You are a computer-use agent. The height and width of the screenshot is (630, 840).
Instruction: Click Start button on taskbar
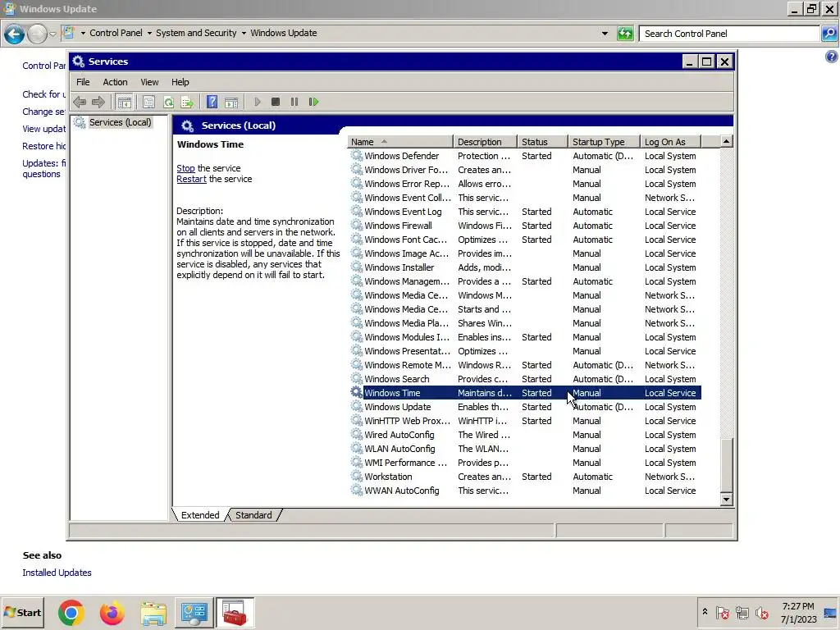(x=22, y=612)
